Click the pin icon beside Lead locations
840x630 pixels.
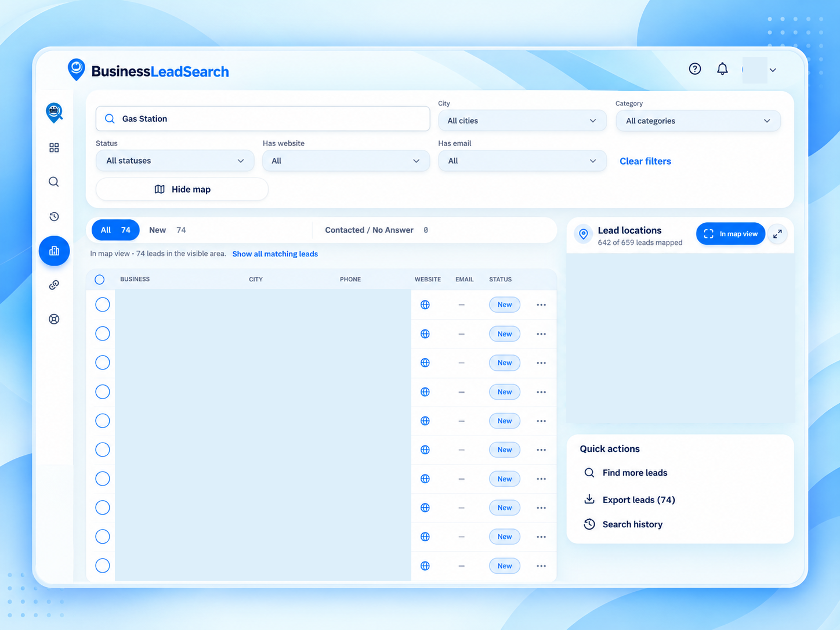coord(584,234)
